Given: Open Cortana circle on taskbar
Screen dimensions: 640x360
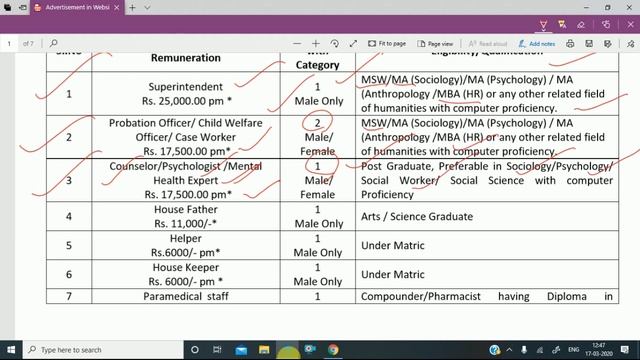Looking at the screenshot, I should (x=195, y=350).
